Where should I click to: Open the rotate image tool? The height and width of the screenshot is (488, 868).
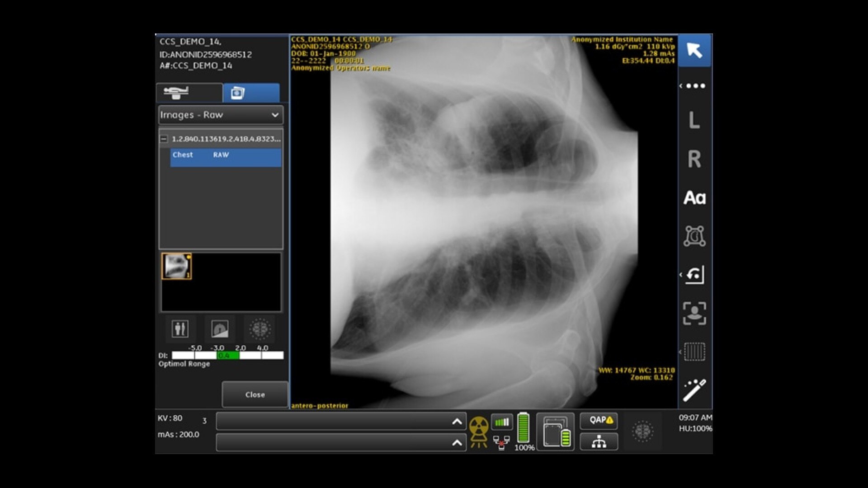695,275
